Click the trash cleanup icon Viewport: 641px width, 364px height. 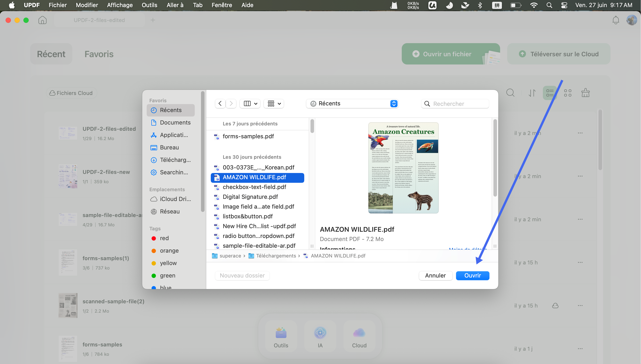click(x=585, y=93)
